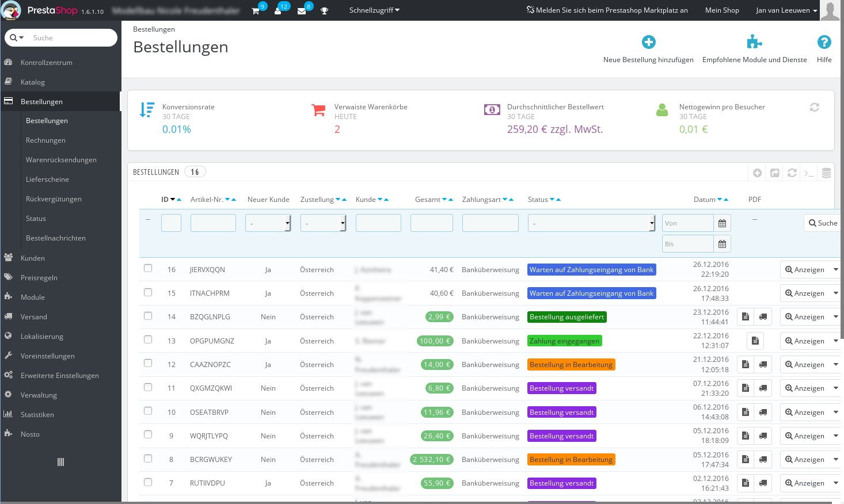Viewport: 844px width, 504px height.
Task: Open 'Empfohlene Module und Dienste' puzzle icon
Action: click(754, 42)
